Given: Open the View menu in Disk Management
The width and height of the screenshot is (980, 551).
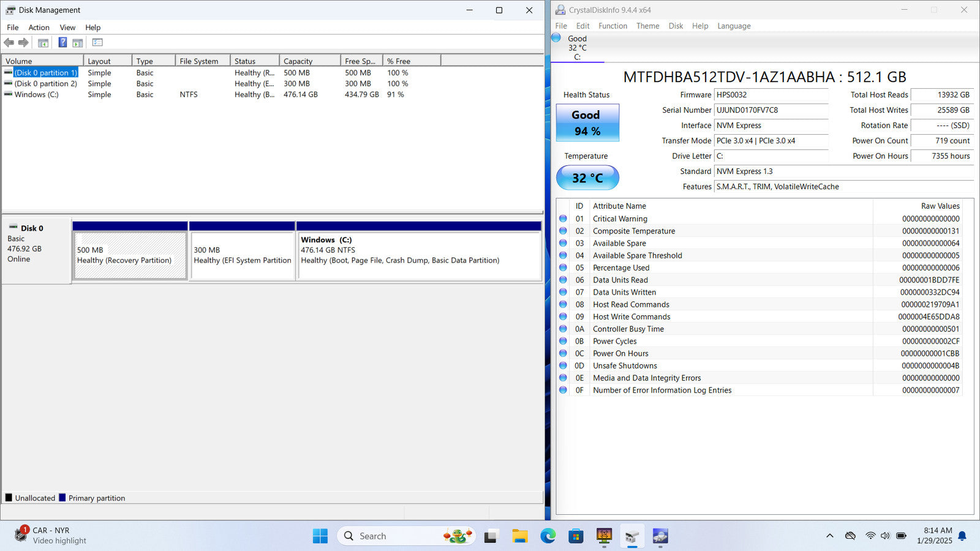Looking at the screenshot, I should click(x=67, y=28).
